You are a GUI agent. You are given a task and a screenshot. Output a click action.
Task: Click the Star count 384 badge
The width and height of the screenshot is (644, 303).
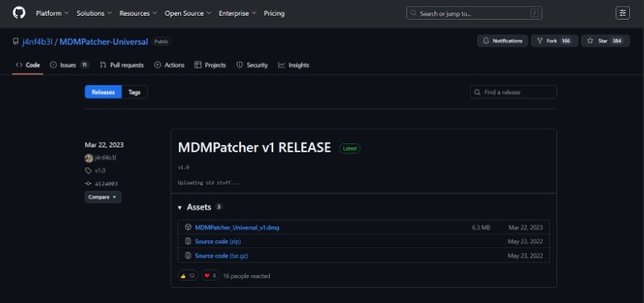click(x=617, y=41)
